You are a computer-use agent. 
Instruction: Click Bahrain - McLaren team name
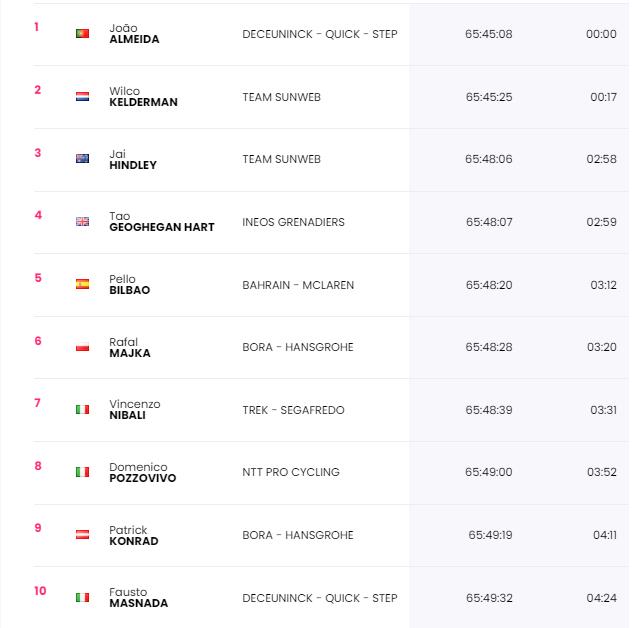tap(298, 285)
